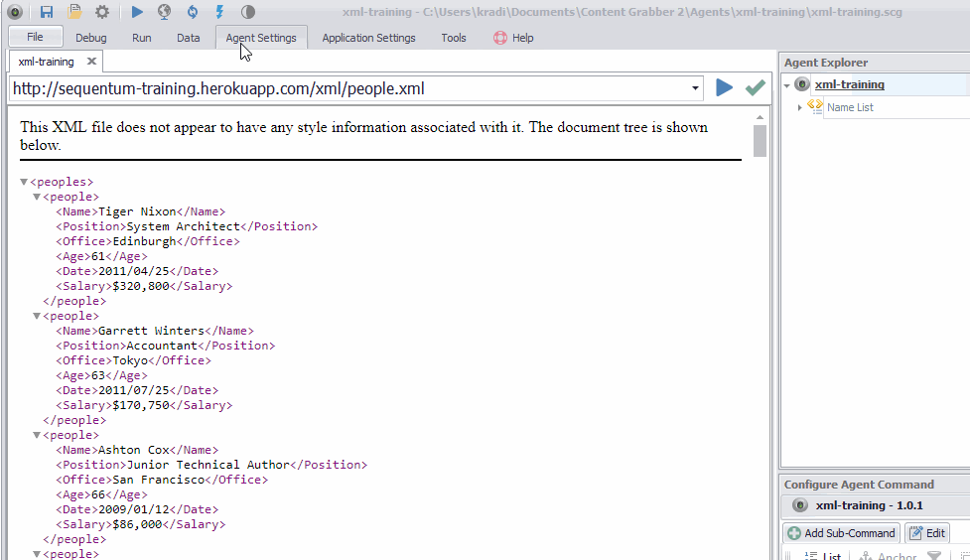Screen dimensions: 970x560
Task: Click the folder icon in quick toolbar
Action: click(x=74, y=12)
